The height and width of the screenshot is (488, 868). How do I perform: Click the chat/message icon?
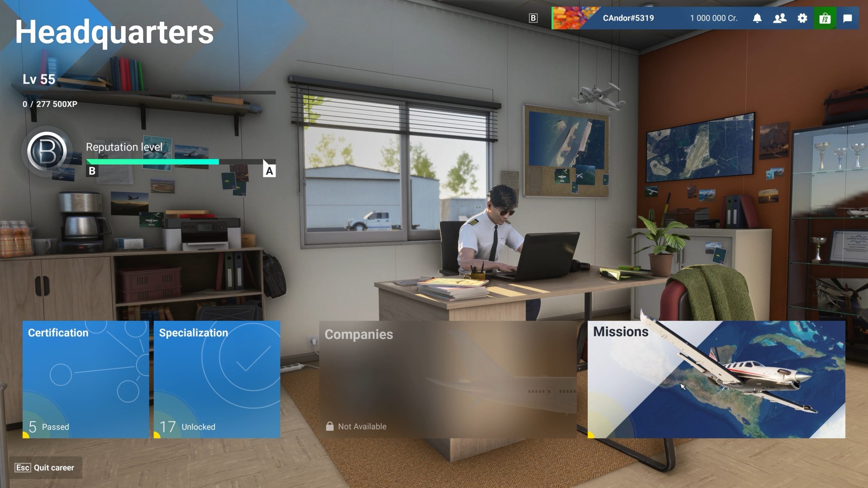click(x=847, y=18)
